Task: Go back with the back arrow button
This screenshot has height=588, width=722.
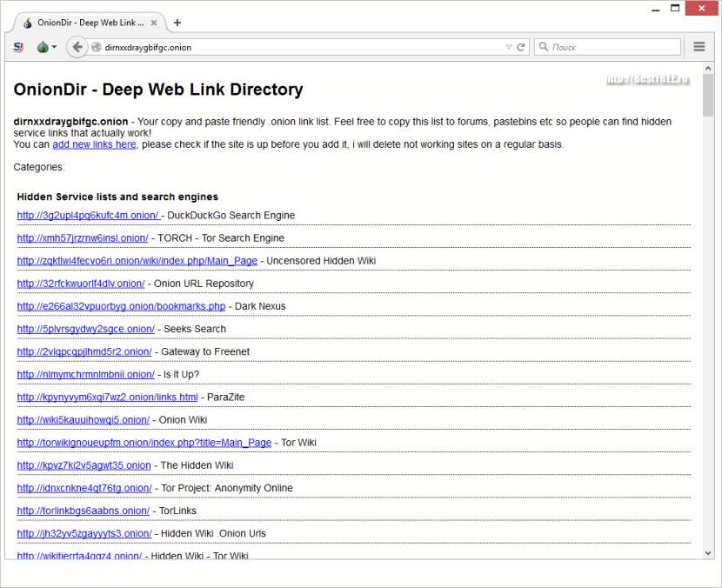Action: point(77,47)
